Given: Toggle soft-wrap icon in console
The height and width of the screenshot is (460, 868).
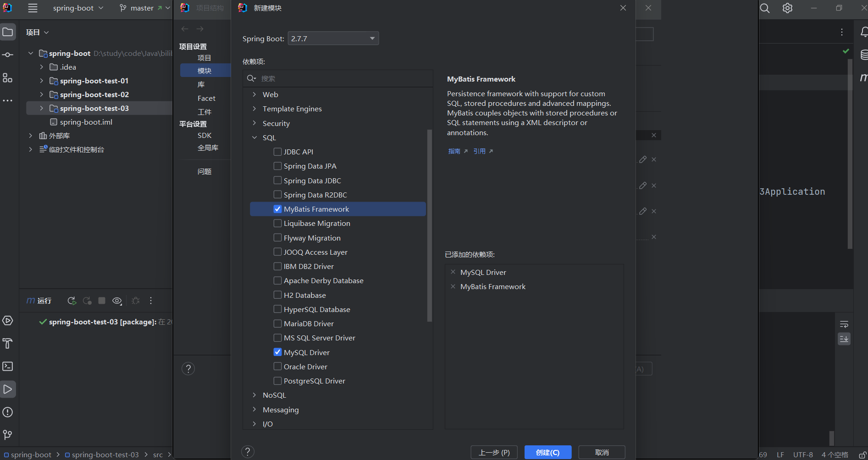Looking at the screenshot, I should pos(844,324).
